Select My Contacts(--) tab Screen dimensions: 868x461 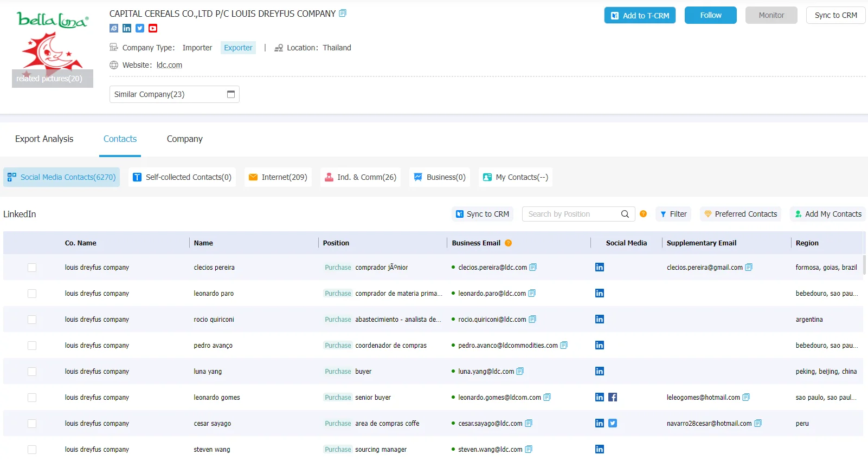[x=516, y=177]
